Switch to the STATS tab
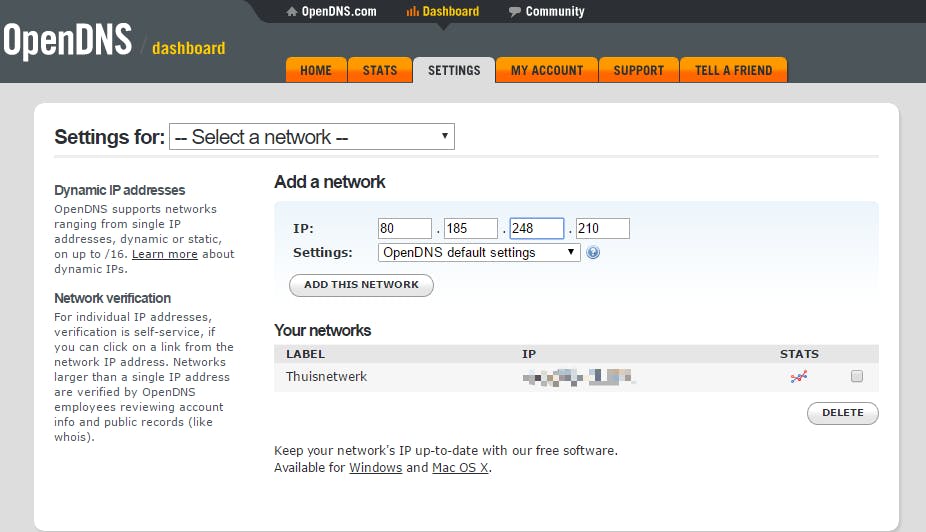 point(380,70)
